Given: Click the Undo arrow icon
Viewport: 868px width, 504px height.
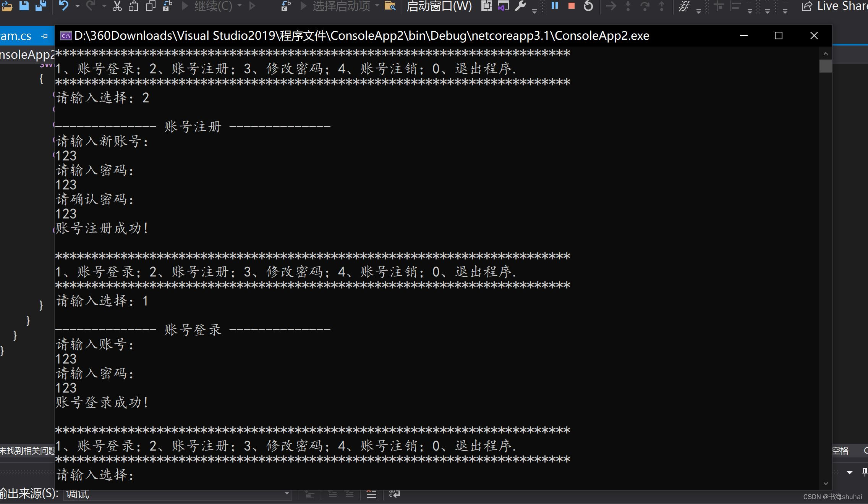Looking at the screenshot, I should coord(64,6).
